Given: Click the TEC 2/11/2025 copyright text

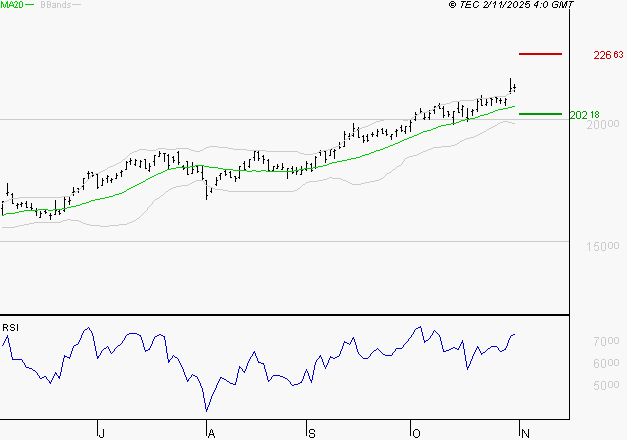Looking at the screenshot, I should point(511,5).
